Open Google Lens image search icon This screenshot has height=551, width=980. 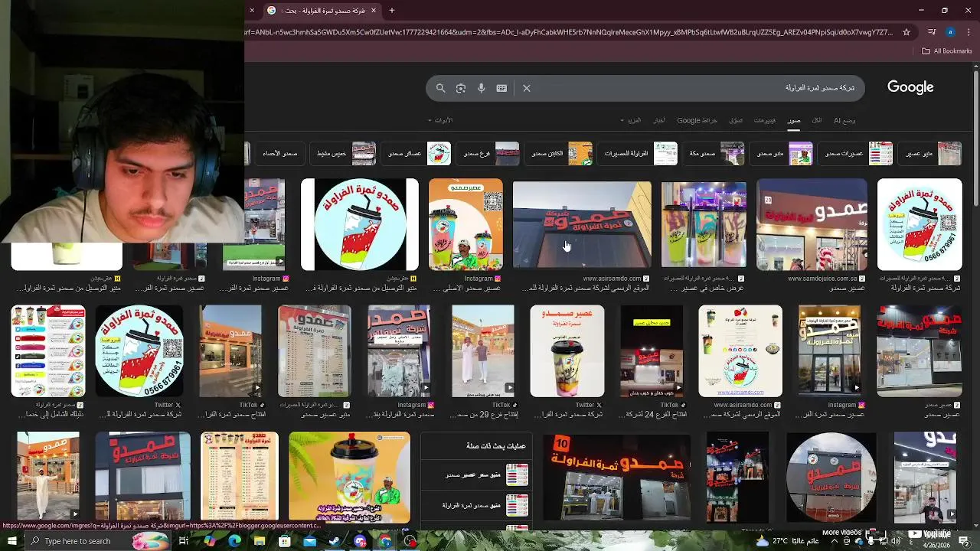pos(461,88)
